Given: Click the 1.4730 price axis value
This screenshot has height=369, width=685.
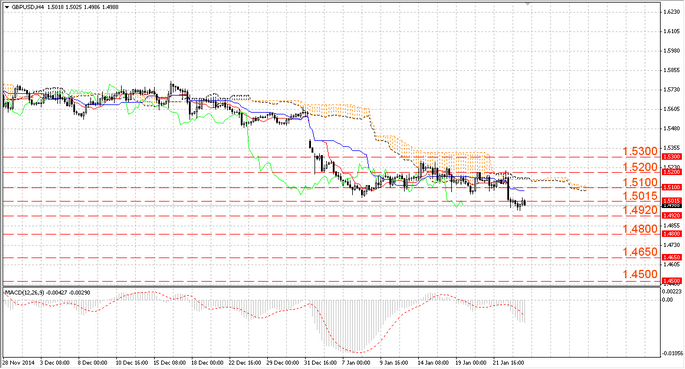Looking at the screenshot, I should 672,245.
